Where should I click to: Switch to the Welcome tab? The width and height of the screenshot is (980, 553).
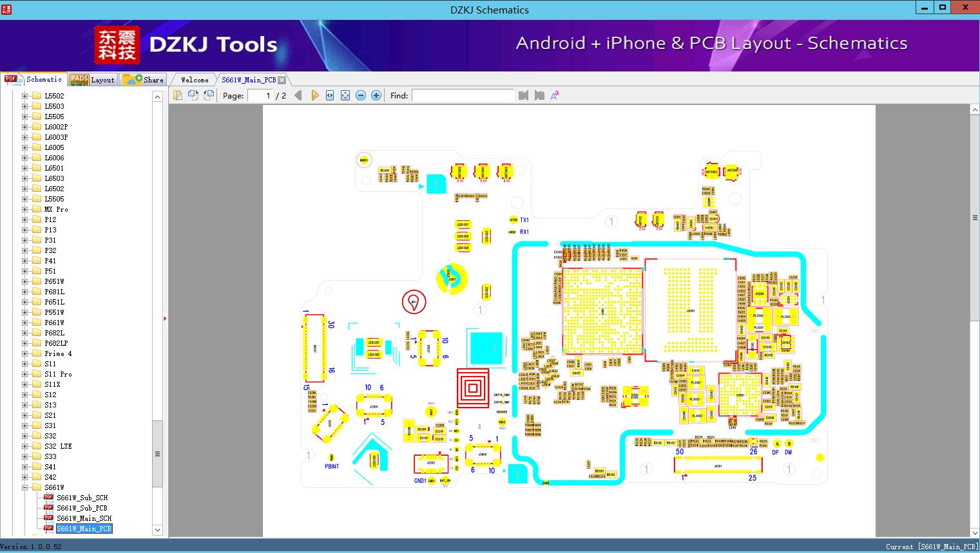(195, 80)
